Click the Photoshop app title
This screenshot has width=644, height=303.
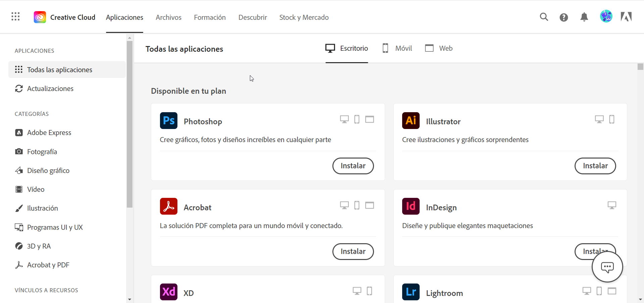point(203,122)
